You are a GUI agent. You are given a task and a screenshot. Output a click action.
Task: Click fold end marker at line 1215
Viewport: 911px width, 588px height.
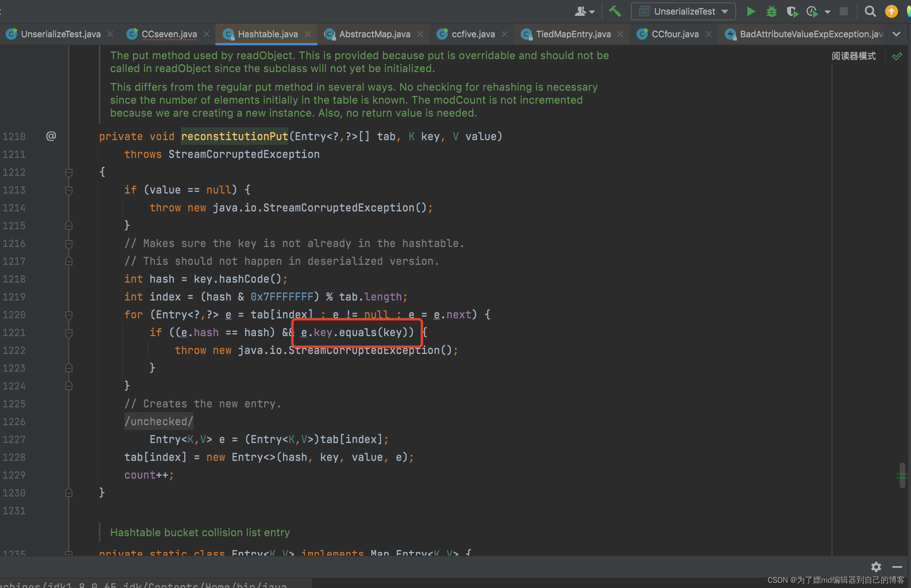pos(69,226)
